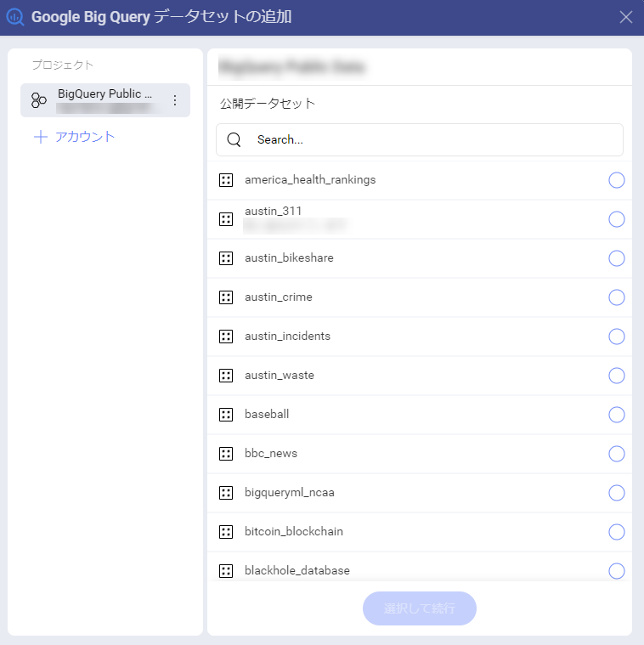The image size is (644, 645).
Task: Click the blackhole_database dataset name
Action: (297, 570)
